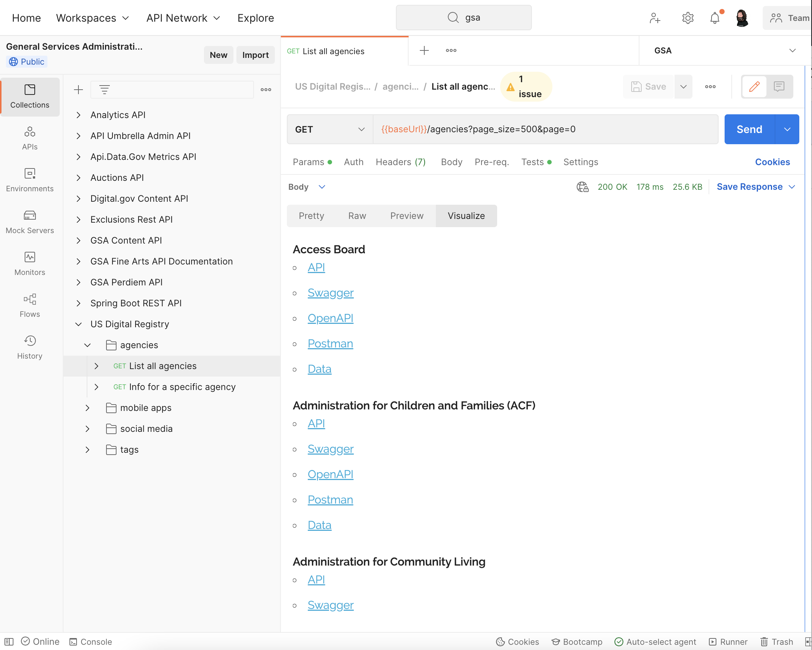Click the invite collaborator icon
This screenshot has height=650, width=812.
(x=655, y=18)
